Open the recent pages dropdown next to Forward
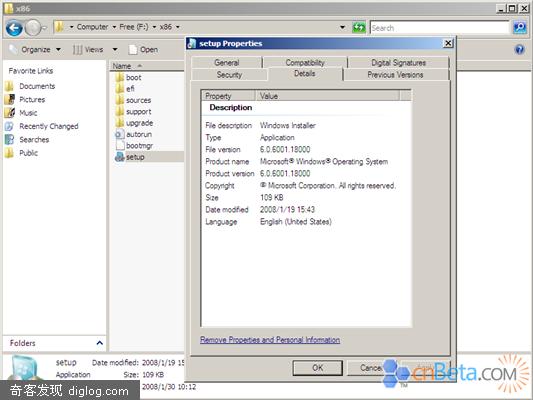The image size is (533, 400). click(x=44, y=28)
